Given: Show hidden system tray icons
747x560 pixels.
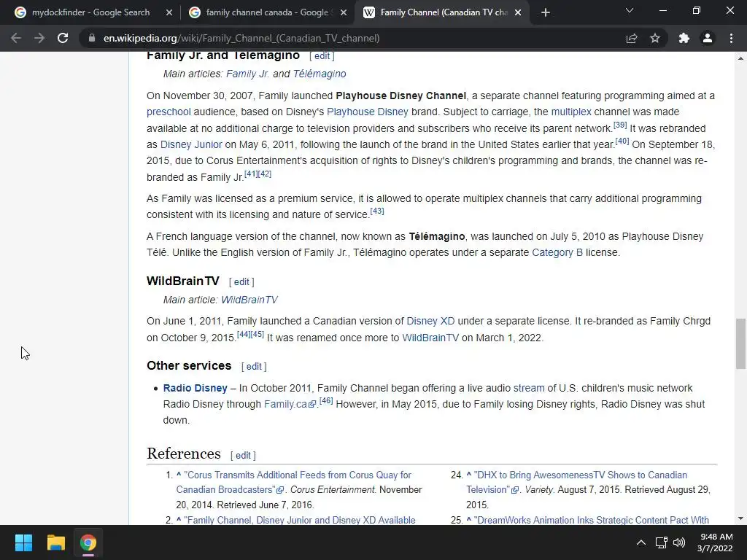Looking at the screenshot, I should [x=641, y=542].
